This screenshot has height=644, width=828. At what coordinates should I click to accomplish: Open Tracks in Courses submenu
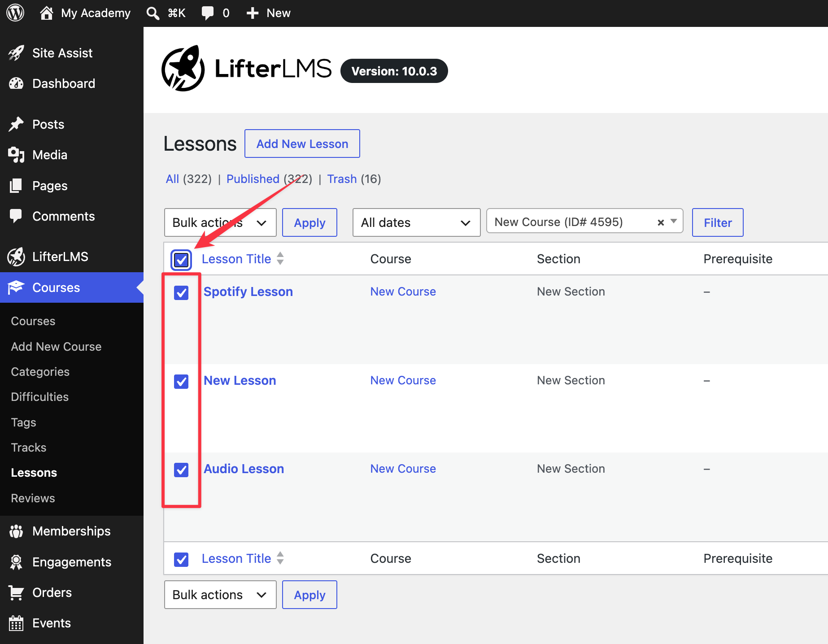29,448
